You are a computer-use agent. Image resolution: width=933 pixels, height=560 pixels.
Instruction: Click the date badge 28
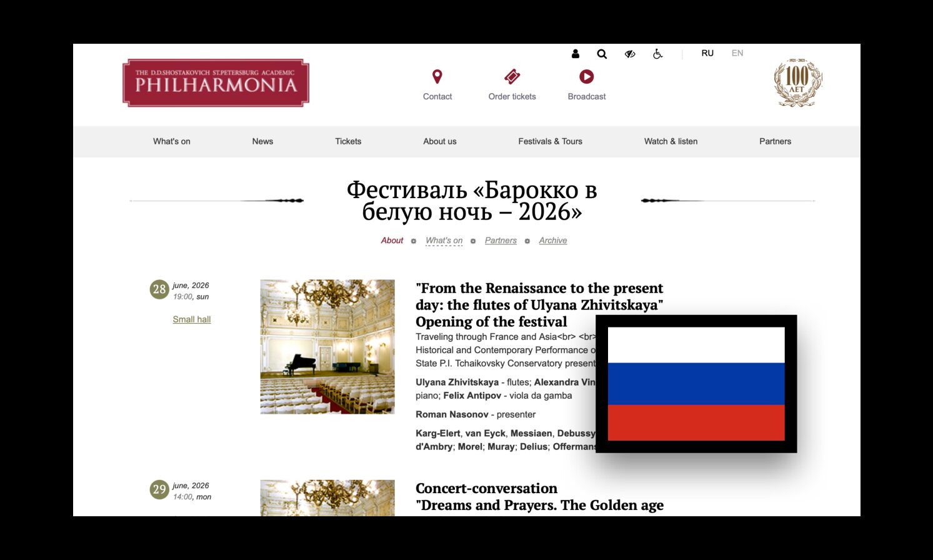(x=159, y=289)
